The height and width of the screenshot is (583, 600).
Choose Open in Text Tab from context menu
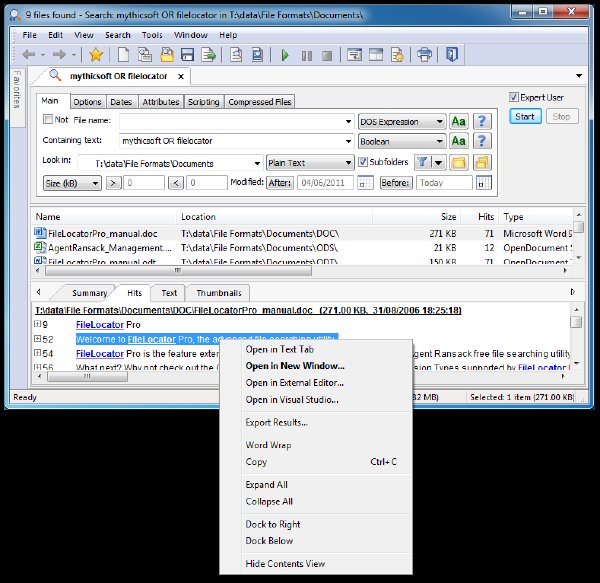point(280,349)
